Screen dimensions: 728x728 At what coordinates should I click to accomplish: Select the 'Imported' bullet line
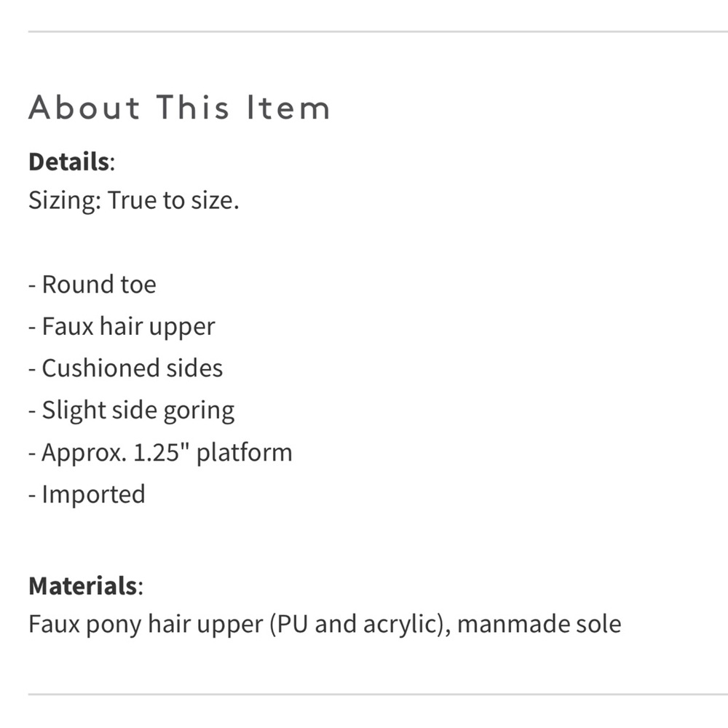pyautogui.click(x=87, y=494)
